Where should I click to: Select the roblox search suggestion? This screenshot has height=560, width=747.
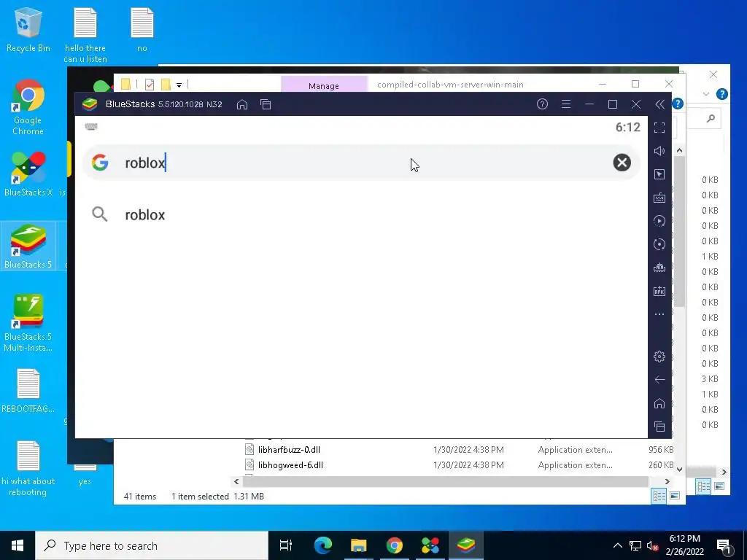145,215
